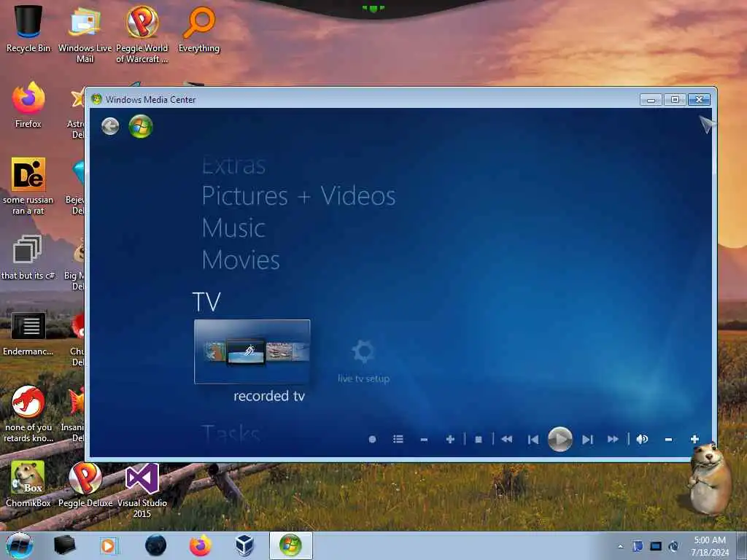Select Pictures + Videos menu entry

pos(298,195)
